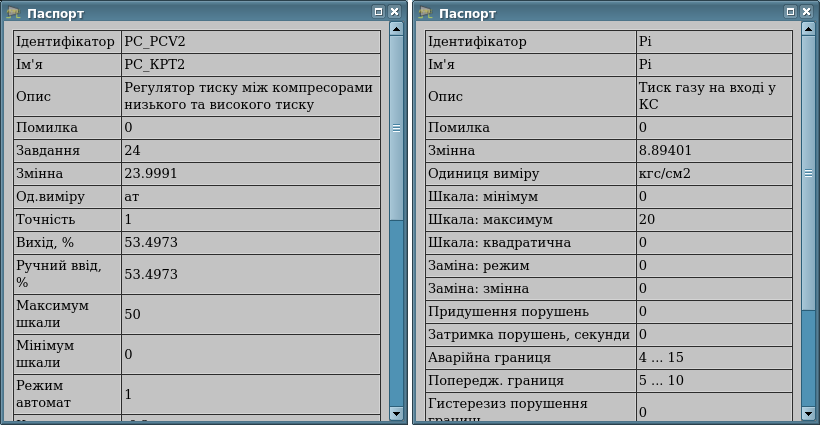Screen dimensions: 820x425
Task: Click the left Паспорт window title icon
Action: [13, 13]
